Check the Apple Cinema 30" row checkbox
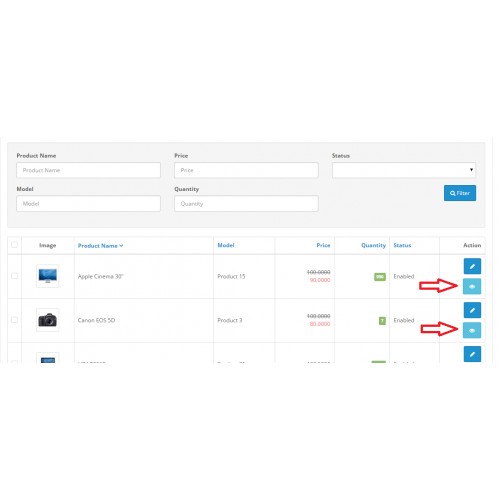Screen dimensions: 500x500 (14, 276)
